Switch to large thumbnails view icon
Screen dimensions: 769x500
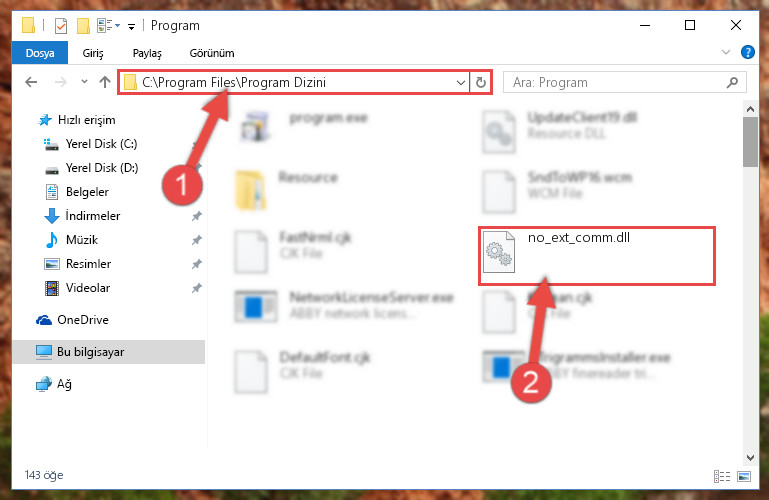click(x=744, y=476)
